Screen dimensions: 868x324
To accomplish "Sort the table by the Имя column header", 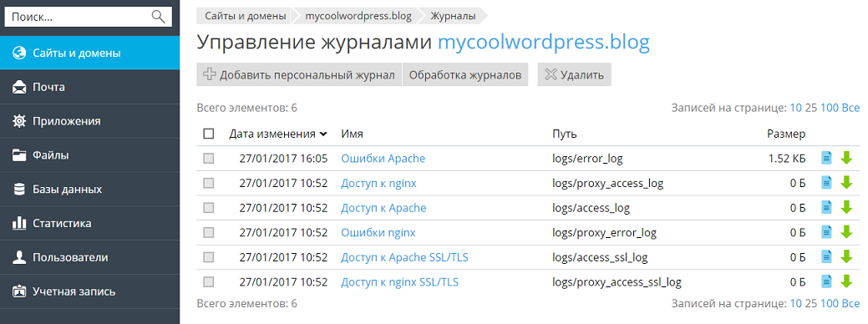I will (x=352, y=134).
